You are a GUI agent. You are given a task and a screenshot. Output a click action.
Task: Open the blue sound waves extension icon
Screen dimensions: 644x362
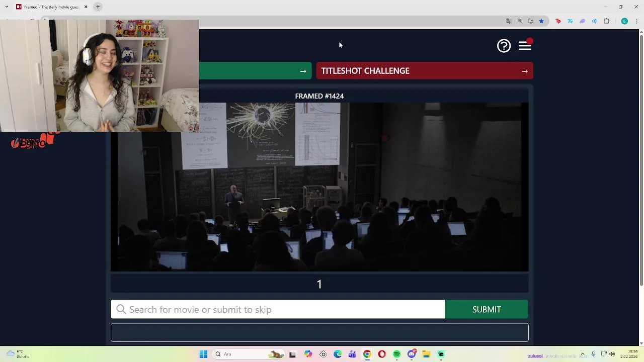pos(594,21)
